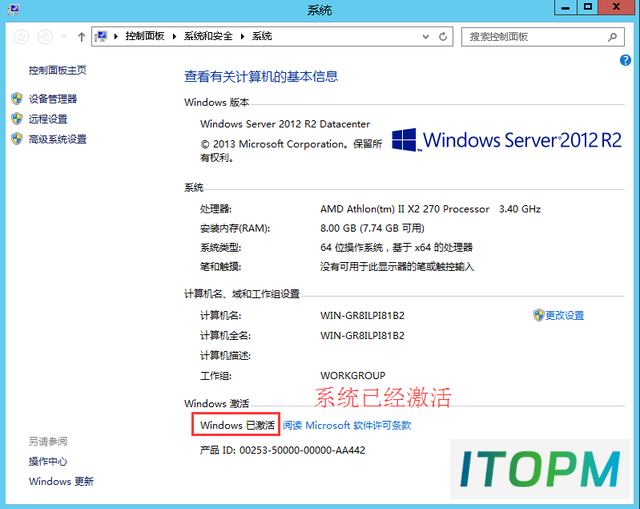Click shield icon beside 远程设置
Image resolution: width=640 pixels, height=509 pixels.
(x=17, y=119)
